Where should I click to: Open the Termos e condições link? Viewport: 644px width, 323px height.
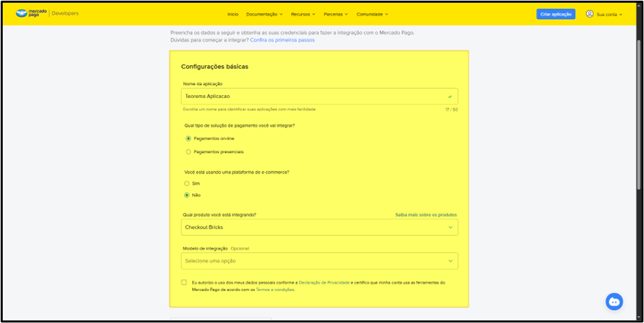click(x=274, y=290)
